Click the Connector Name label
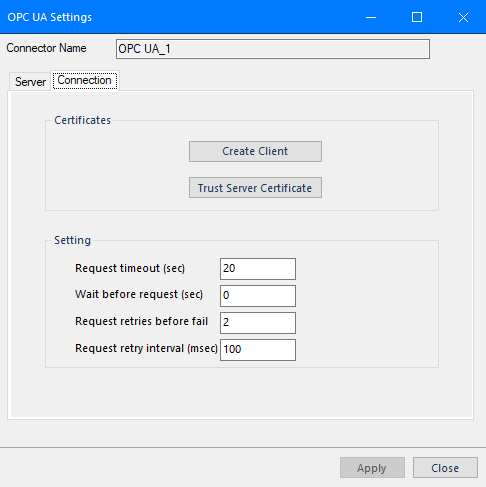Image resolution: width=486 pixels, height=487 pixels. (x=46, y=48)
